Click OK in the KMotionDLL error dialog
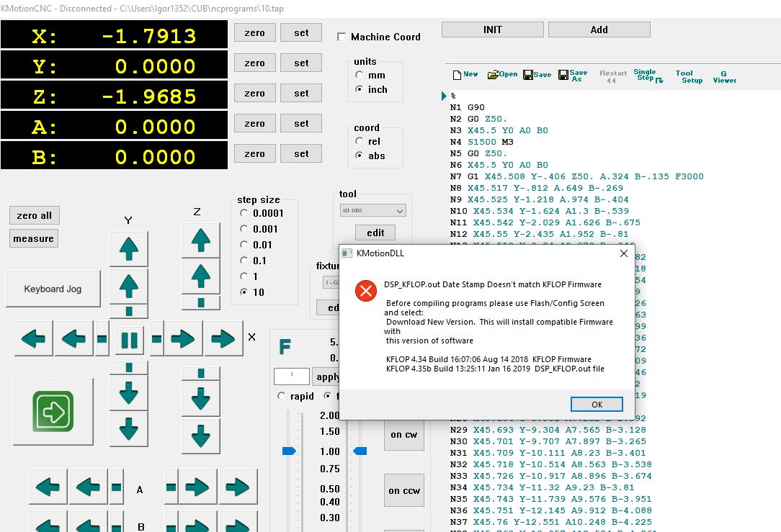 [597, 404]
